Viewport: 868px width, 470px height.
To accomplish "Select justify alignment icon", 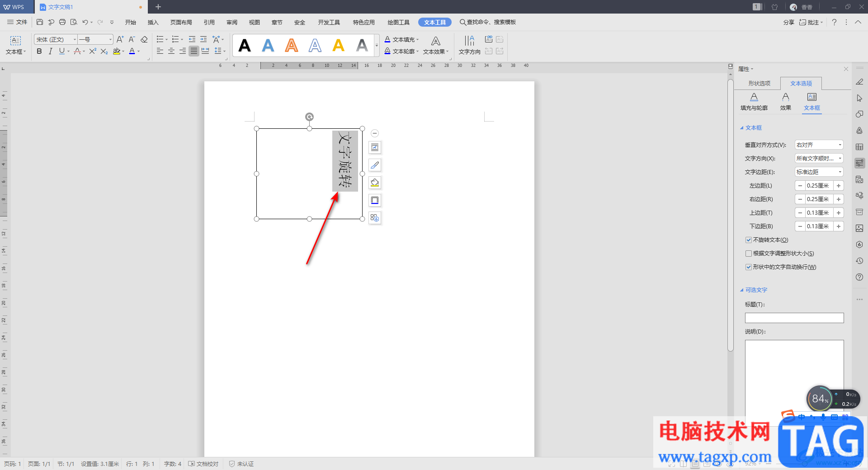I will 193,52.
